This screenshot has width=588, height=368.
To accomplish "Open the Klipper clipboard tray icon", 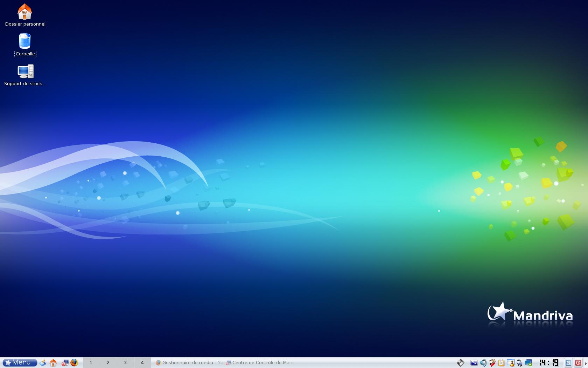I will pyautogui.click(x=502, y=363).
